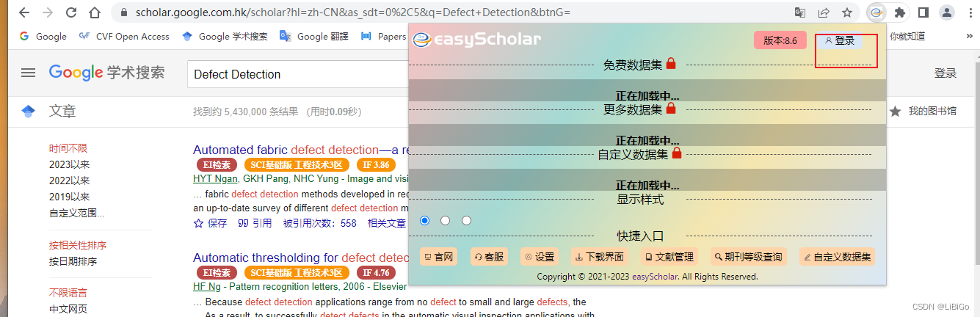Open the 被引用次数：558 link
This screenshot has width=980, height=317.
click(x=319, y=223)
